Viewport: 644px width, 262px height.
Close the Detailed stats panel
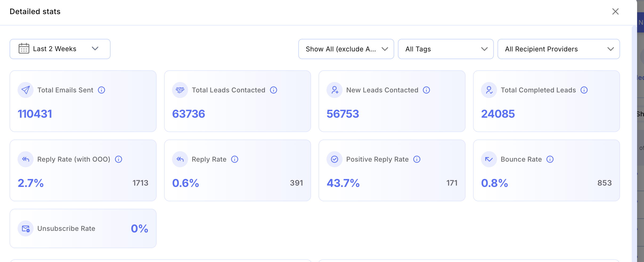click(x=615, y=11)
